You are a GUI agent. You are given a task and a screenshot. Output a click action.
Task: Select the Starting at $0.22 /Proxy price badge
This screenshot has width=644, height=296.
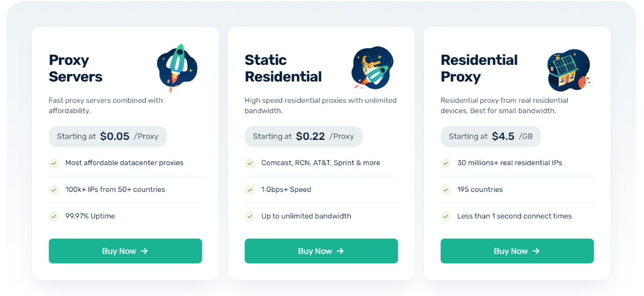(x=303, y=136)
